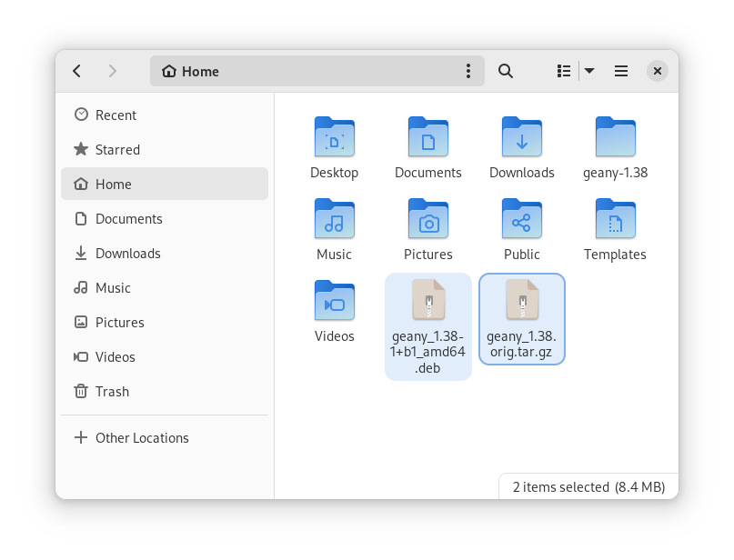Open Other Locations in the sidebar

coord(165,438)
